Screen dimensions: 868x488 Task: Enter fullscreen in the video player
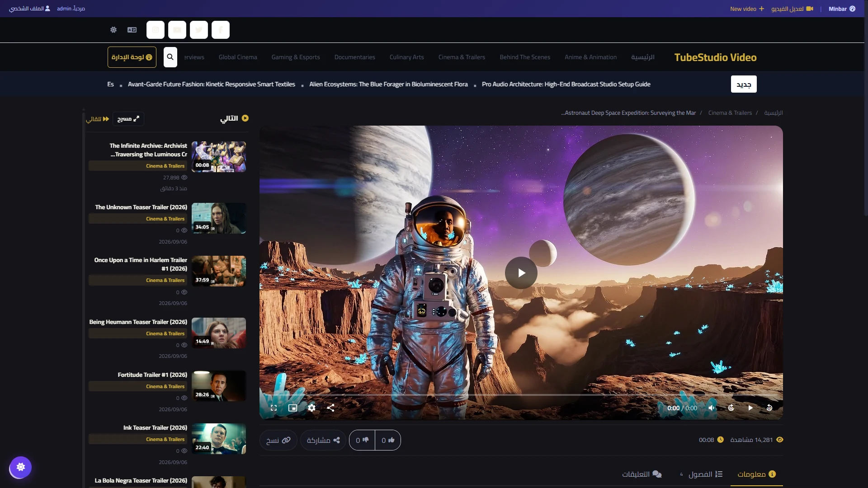(x=274, y=408)
